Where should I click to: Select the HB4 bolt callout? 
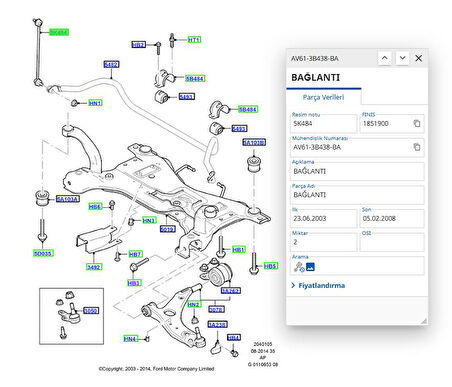[x=234, y=337]
